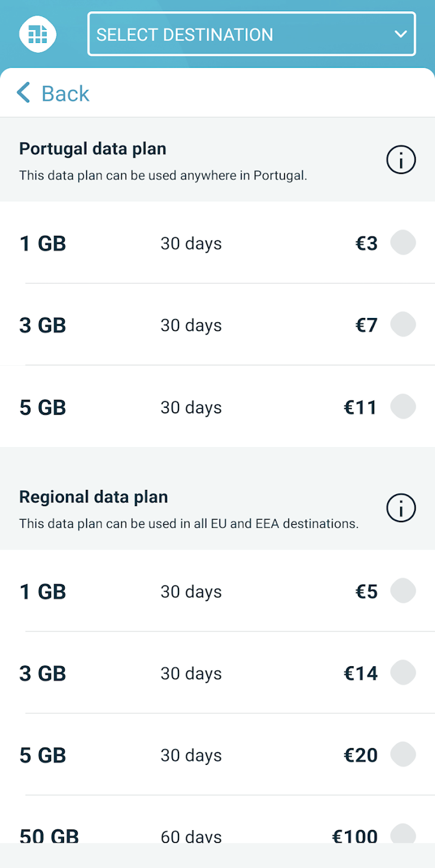Click the Back chevron arrow icon
The image size is (435, 868).
[24, 93]
